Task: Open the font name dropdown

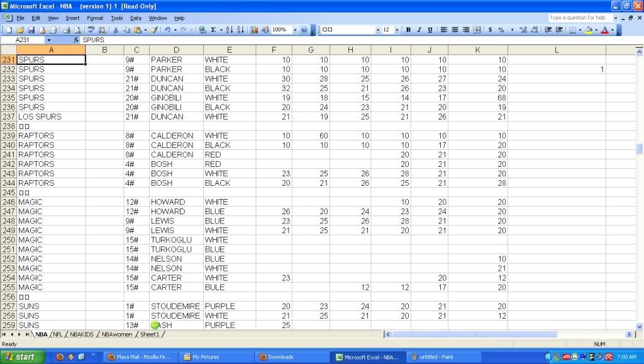Action: [x=378, y=30]
